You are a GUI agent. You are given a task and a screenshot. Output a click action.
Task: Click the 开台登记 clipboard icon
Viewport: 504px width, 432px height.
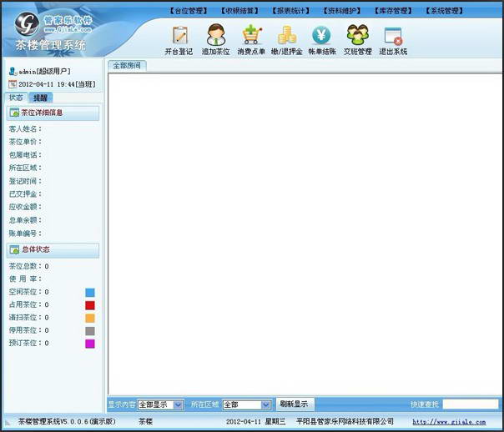pyautogui.click(x=179, y=35)
